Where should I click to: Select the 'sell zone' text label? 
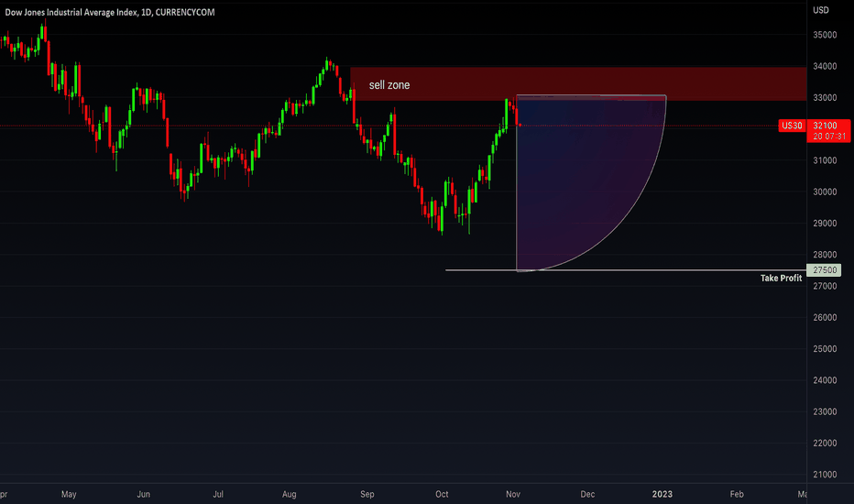(x=389, y=85)
